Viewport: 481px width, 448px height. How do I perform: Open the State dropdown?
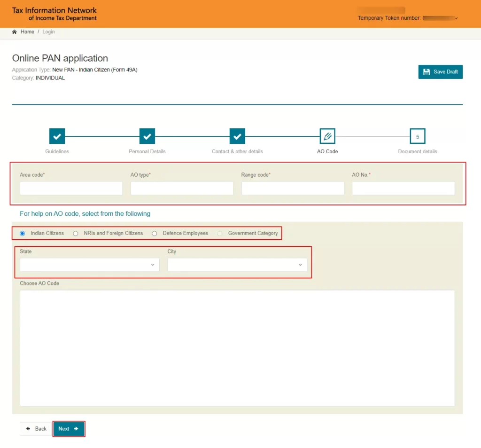click(90, 265)
